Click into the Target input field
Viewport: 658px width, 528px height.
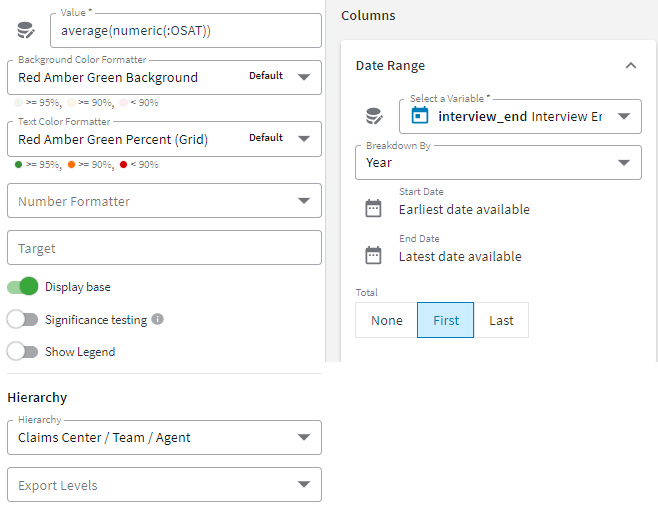coord(164,248)
